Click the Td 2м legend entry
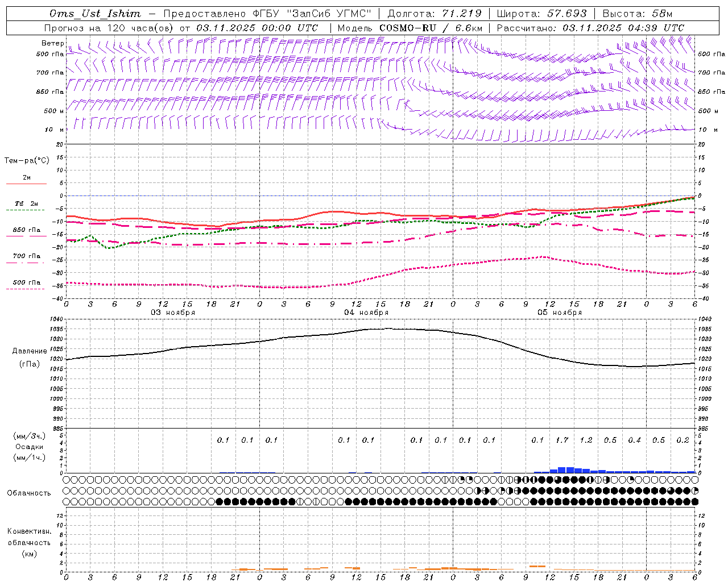The image size is (728, 582). (27, 203)
